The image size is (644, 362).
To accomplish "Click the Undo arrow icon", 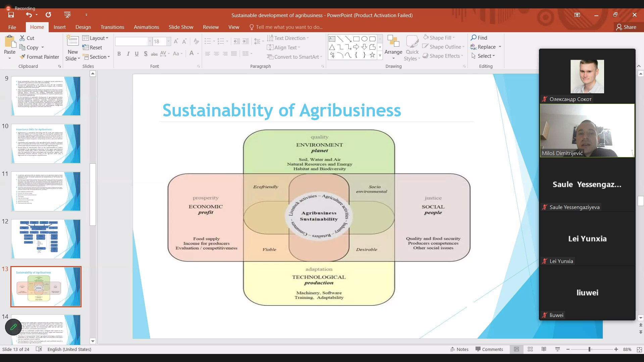I will point(29,15).
